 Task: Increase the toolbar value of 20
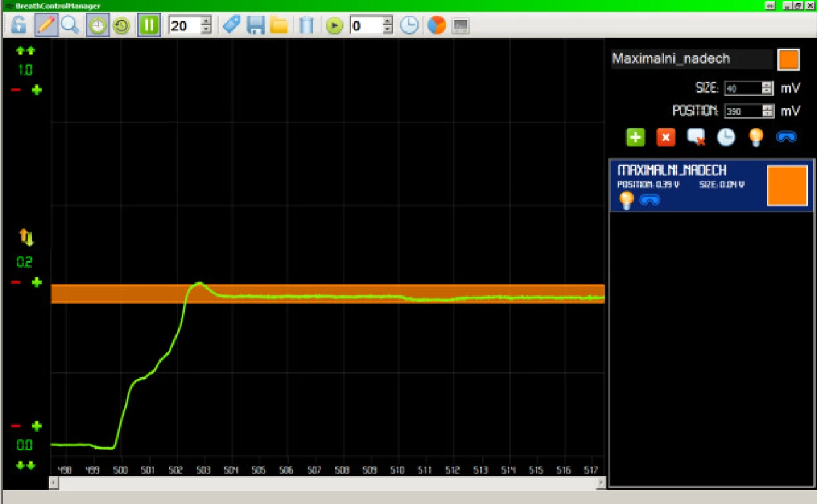click(x=206, y=21)
